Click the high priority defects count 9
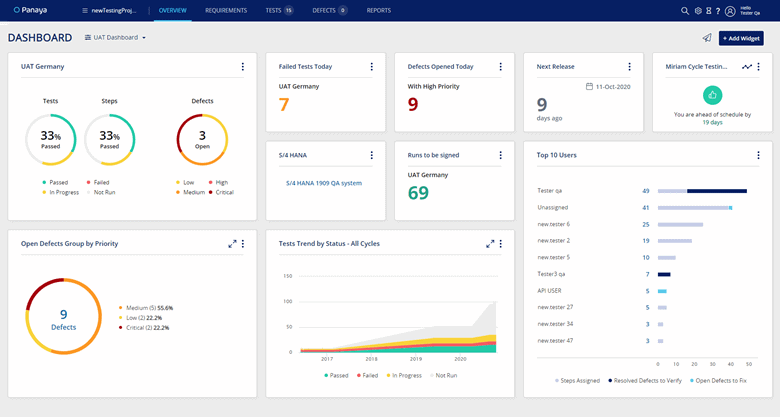Viewport: 780px width, 417px height. click(413, 104)
